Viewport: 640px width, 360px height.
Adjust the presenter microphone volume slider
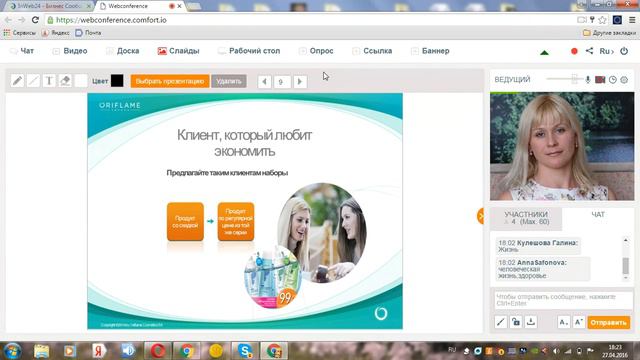(575, 79)
